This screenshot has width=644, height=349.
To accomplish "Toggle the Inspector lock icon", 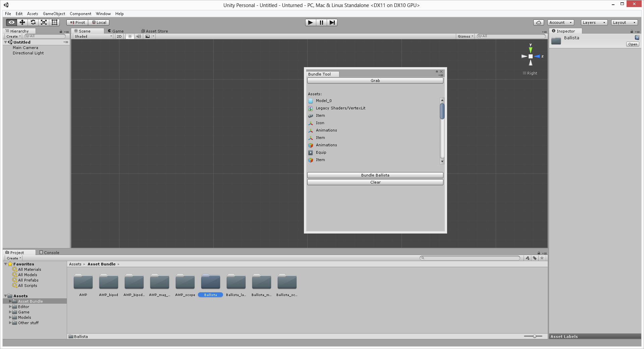I will (x=632, y=32).
